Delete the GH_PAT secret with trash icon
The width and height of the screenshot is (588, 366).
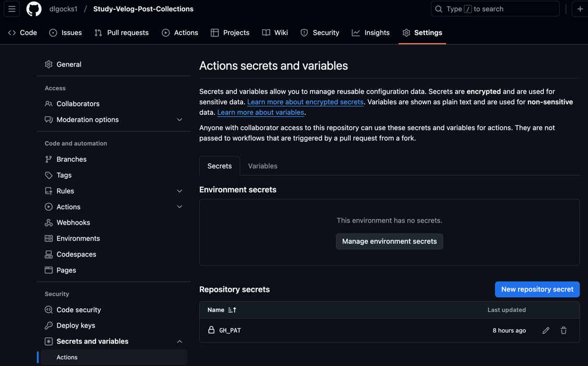tap(563, 331)
